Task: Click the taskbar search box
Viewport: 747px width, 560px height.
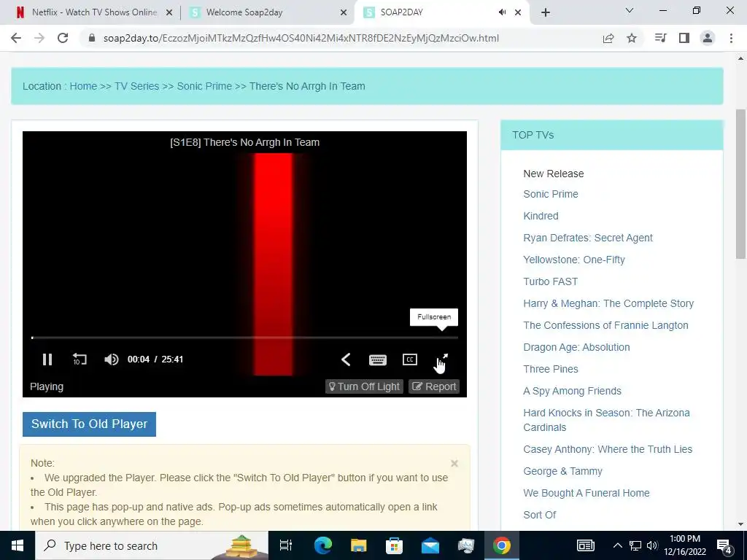Action: [x=152, y=545]
